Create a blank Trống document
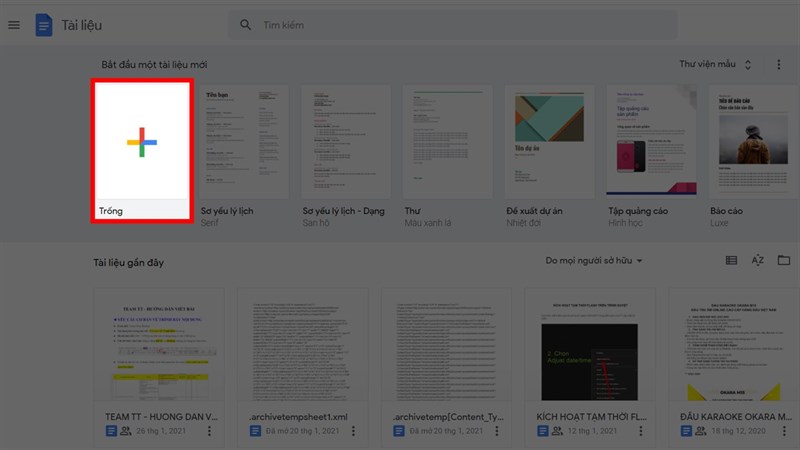The image size is (800, 450). pyautogui.click(x=142, y=151)
